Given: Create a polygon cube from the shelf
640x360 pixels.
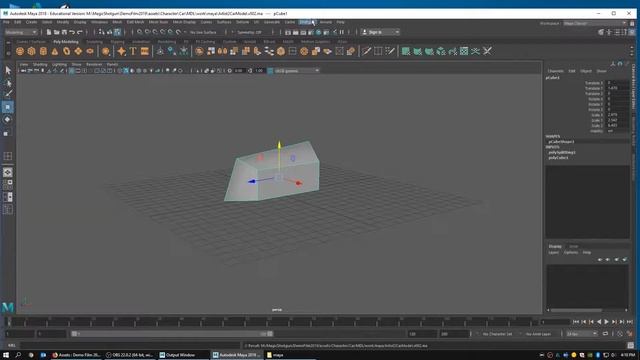Looking at the screenshot, I should pos(31,51).
